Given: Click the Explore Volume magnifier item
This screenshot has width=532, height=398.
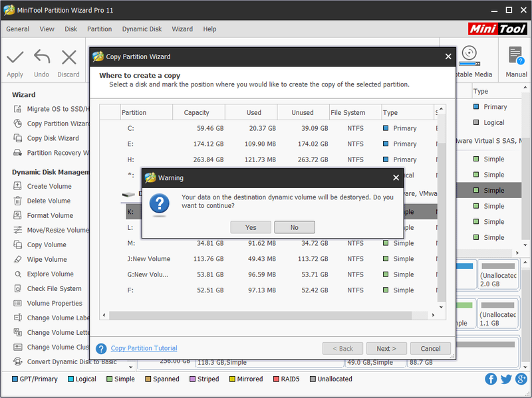Looking at the screenshot, I should [x=44, y=274].
